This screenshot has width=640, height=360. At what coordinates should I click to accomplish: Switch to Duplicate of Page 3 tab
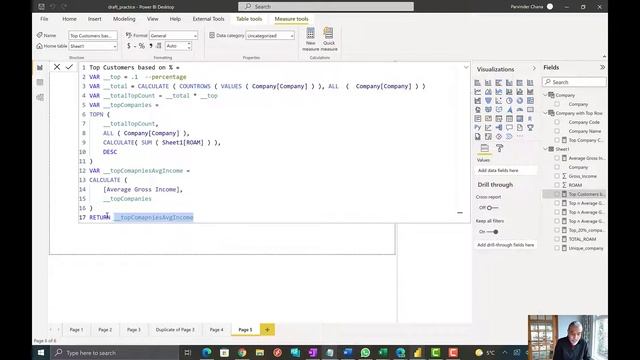click(x=175, y=329)
